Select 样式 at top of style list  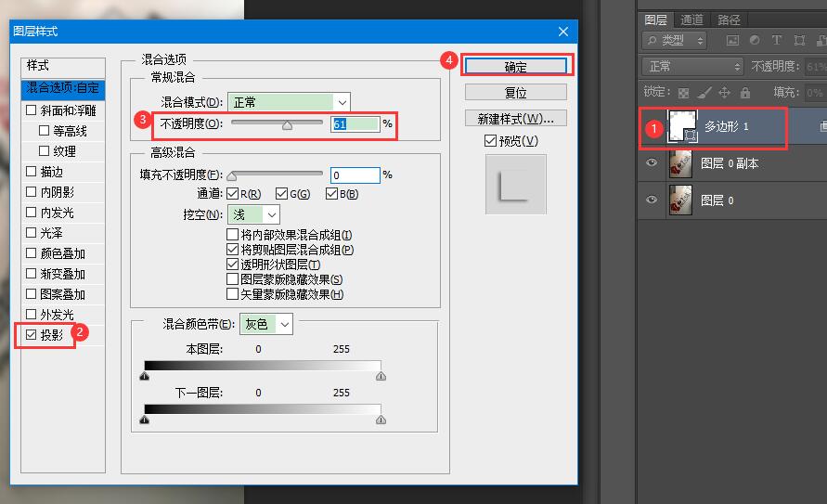63,66
